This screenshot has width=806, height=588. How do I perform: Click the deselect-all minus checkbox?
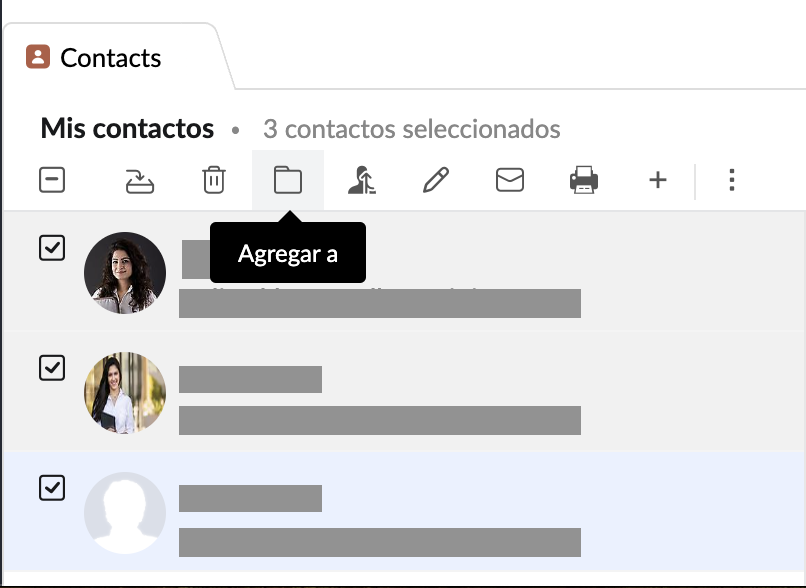click(52, 180)
